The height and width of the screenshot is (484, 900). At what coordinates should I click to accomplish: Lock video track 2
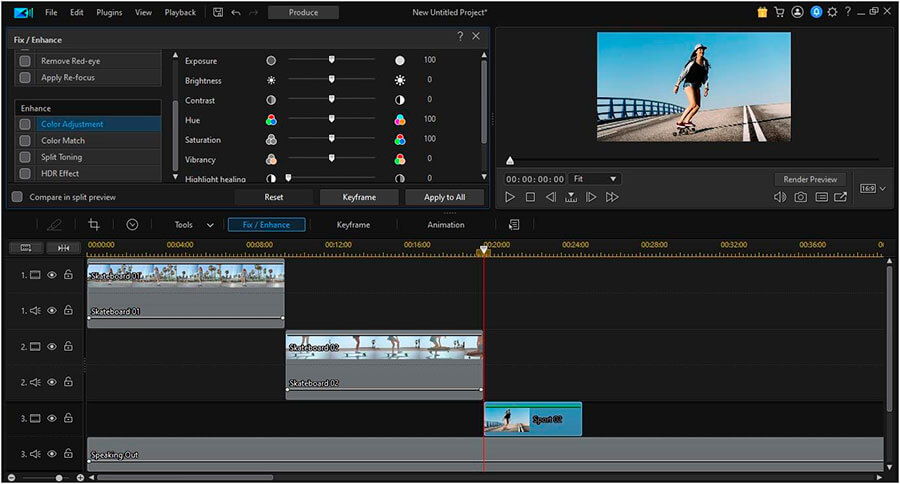(x=68, y=346)
